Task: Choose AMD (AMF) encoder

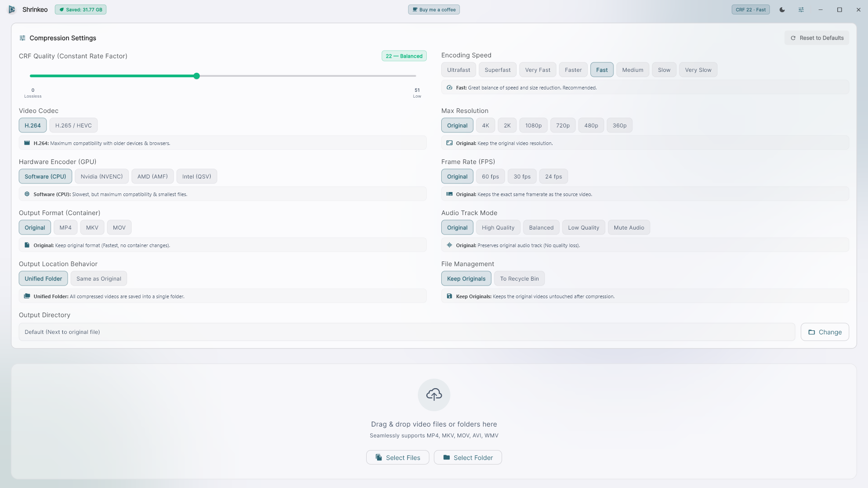Action: pyautogui.click(x=153, y=177)
